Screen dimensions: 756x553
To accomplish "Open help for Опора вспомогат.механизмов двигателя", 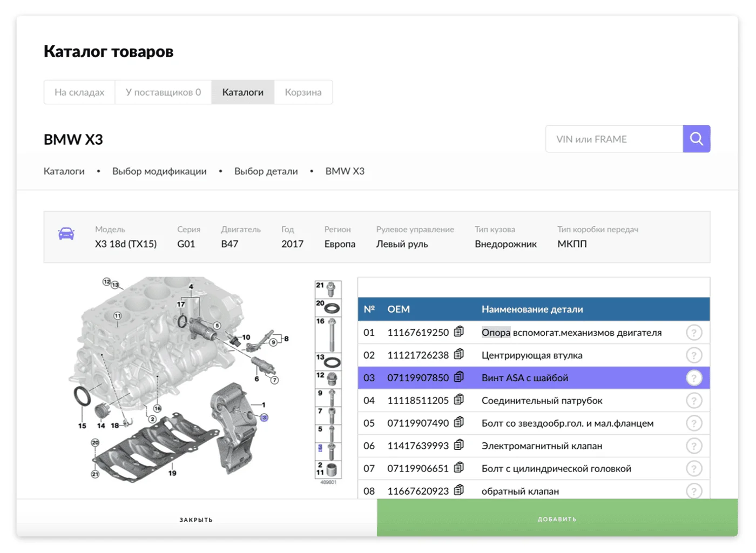I will click(694, 333).
